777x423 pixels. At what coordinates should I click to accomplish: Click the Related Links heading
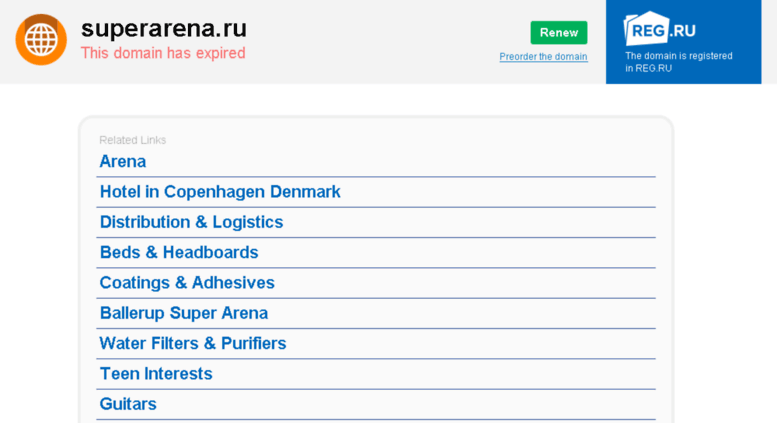click(132, 140)
